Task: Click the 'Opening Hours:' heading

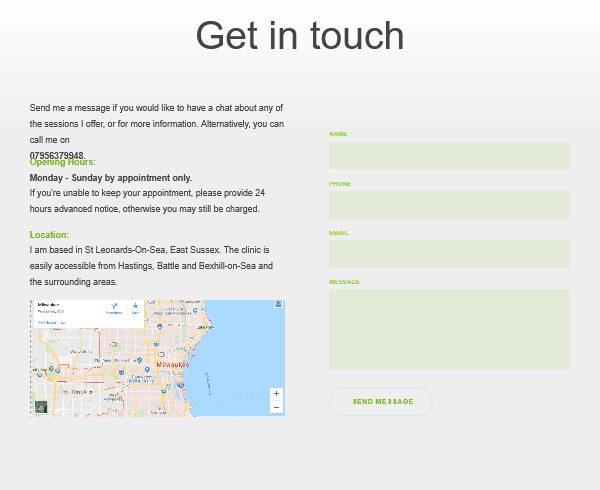Action: click(63, 163)
